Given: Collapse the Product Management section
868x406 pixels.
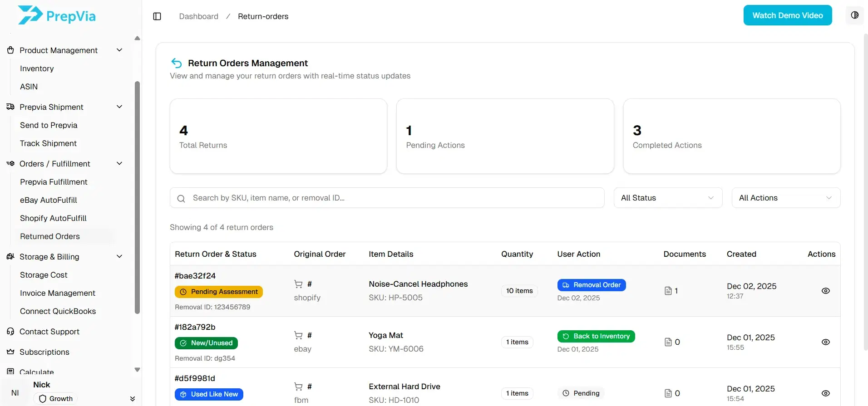Looking at the screenshot, I should coord(119,50).
